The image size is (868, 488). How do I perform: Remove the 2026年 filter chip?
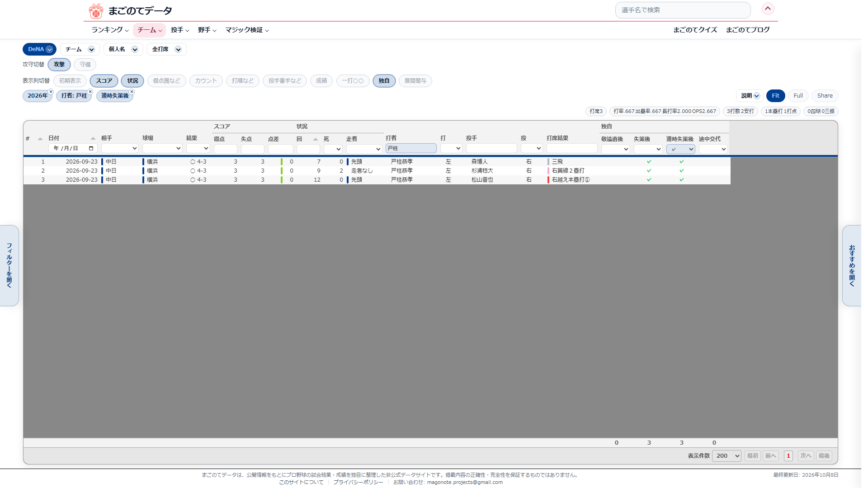pos(51,92)
